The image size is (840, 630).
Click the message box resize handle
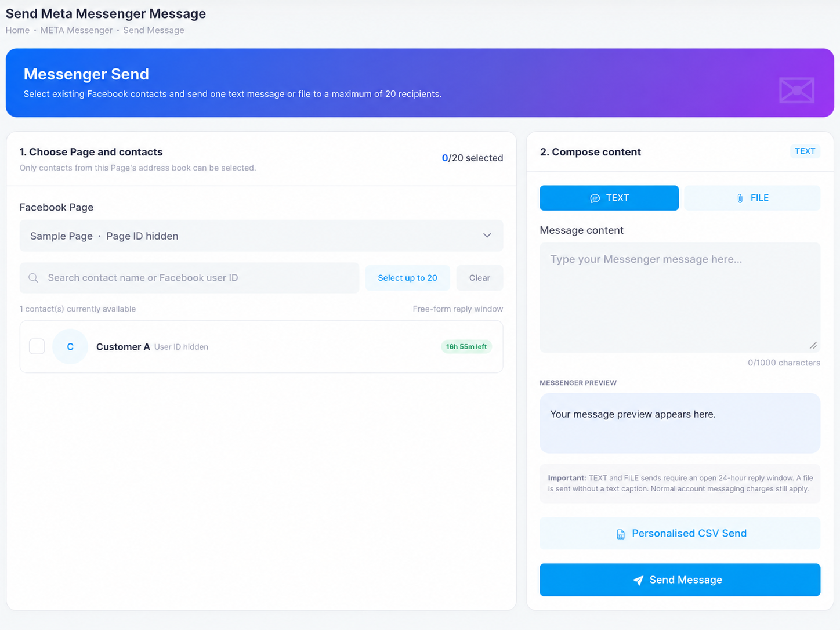813,346
